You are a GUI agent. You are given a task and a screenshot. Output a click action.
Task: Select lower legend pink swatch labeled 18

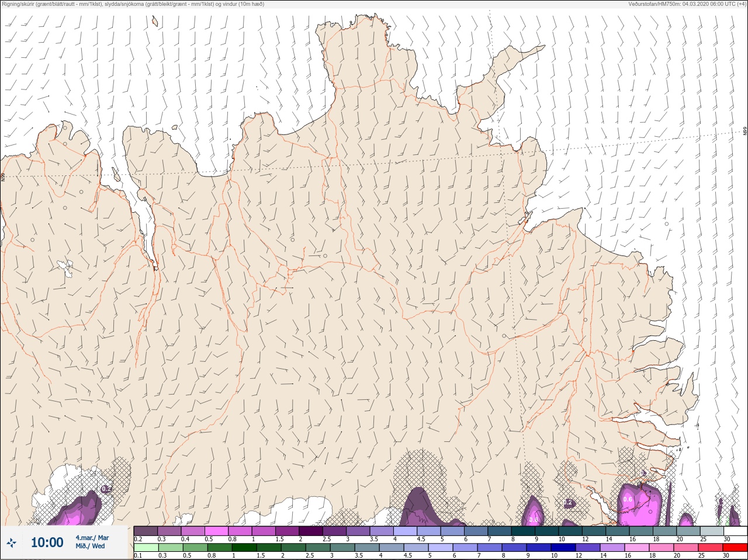coord(662,548)
